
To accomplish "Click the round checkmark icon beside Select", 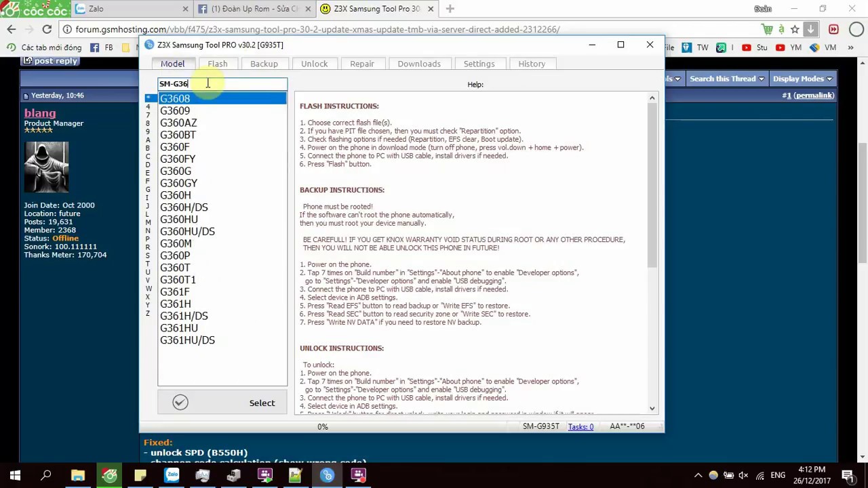I will pyautogui.click(x=180, y=403).
